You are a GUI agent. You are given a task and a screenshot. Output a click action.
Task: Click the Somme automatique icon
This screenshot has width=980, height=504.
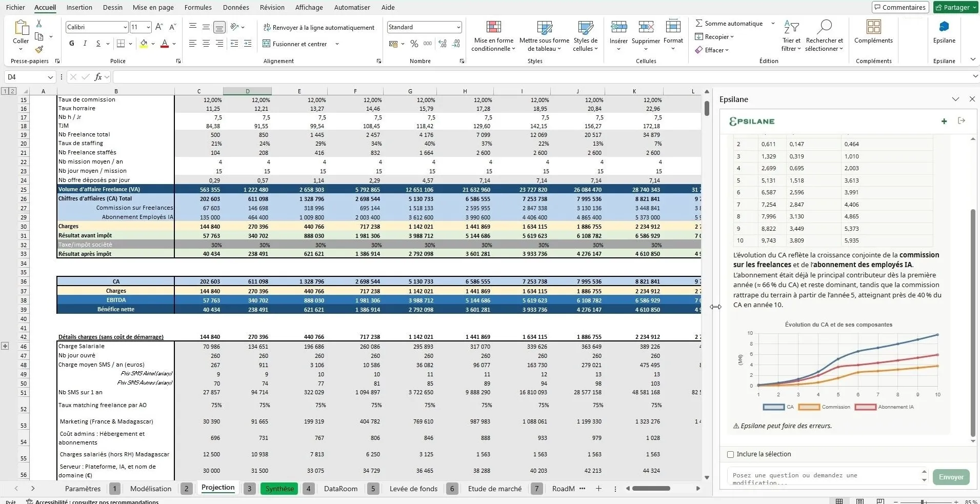[x=698, y=23]
